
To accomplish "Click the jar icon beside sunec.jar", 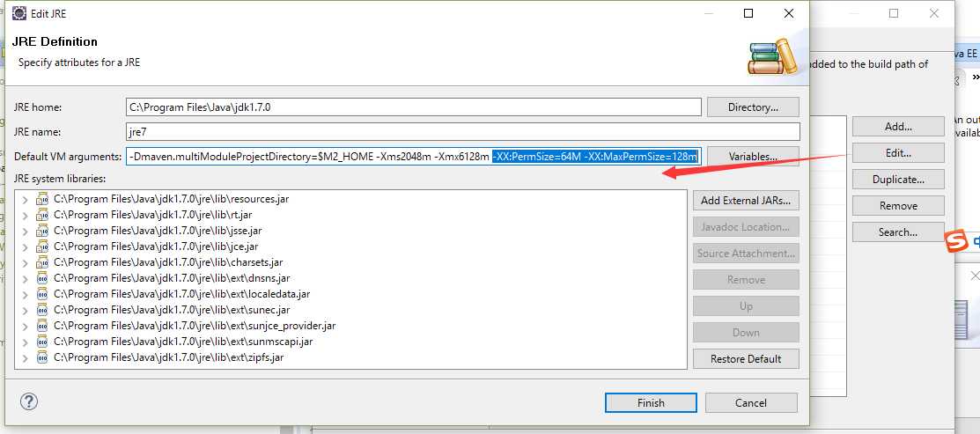I will pos(42,310).
